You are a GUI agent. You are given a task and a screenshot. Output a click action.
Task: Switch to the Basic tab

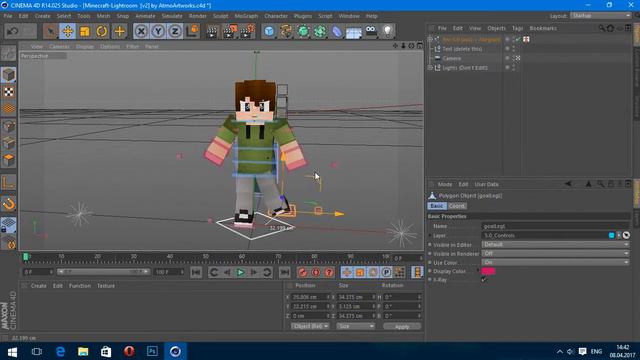click(x=436, y=206)
